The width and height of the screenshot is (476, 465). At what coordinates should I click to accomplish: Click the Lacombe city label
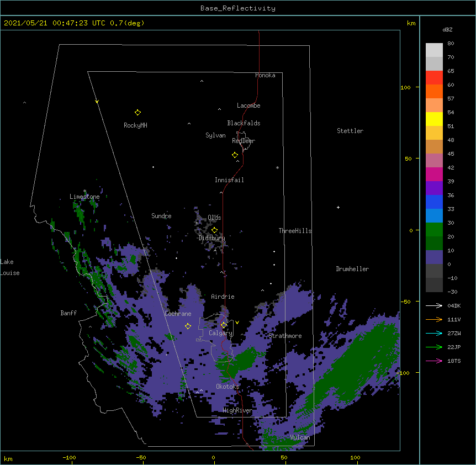pos(248,105)
